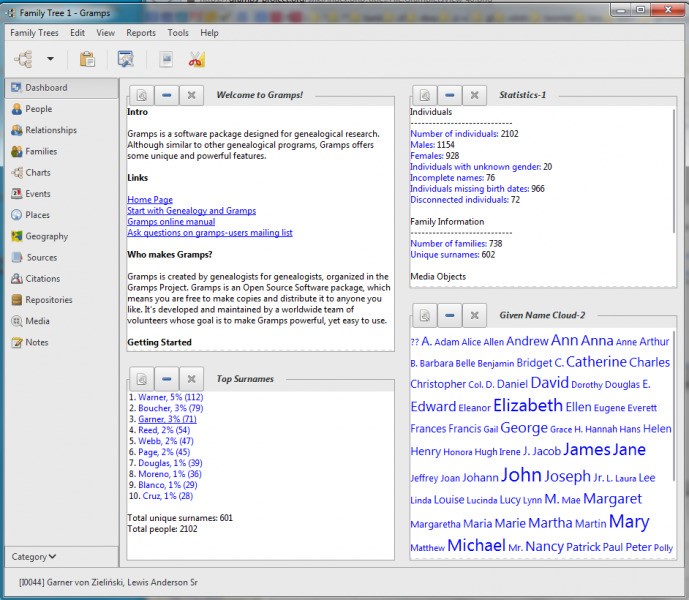Screen dimensions: 689x600
Task: Close the Given Name Cloud-2 gramplet
Action: tap(475, 315)
